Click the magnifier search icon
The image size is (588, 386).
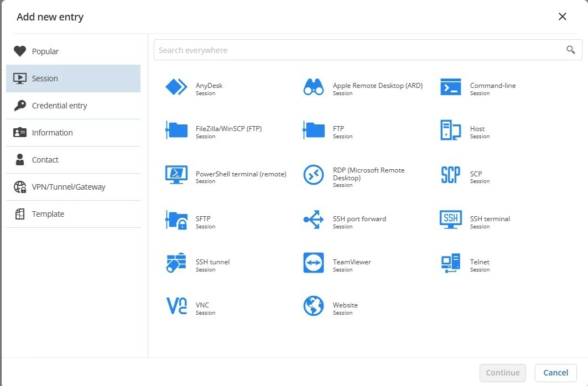[571, 50]
